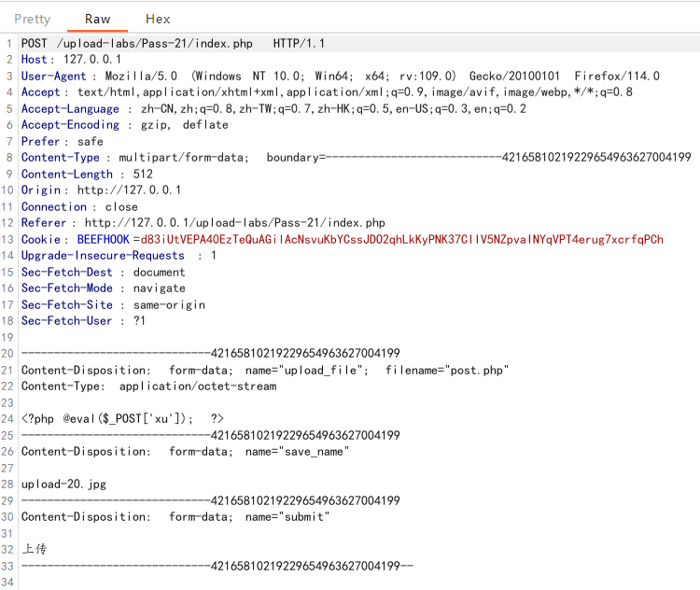The width and height of the screenshot is (700, 590).
Task: Click the Accept header on line 4
Action: 327,92
